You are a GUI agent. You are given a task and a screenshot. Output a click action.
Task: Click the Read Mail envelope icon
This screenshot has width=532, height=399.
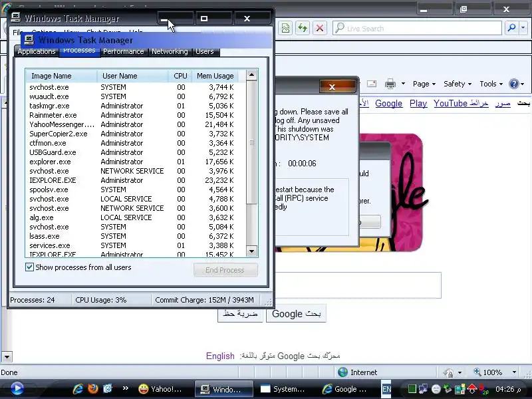372,84
